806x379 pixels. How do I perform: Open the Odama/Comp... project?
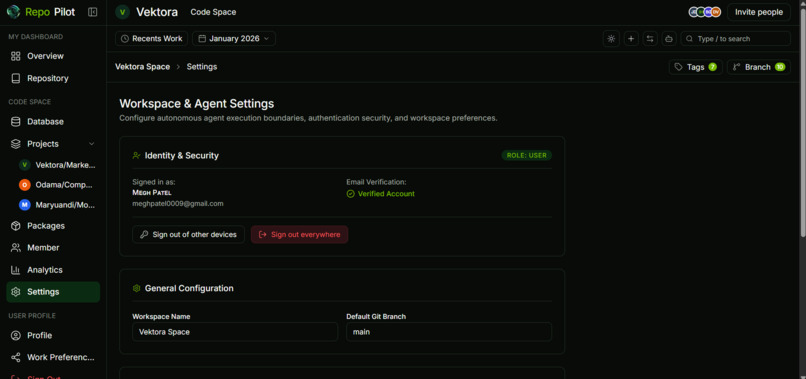58,185
